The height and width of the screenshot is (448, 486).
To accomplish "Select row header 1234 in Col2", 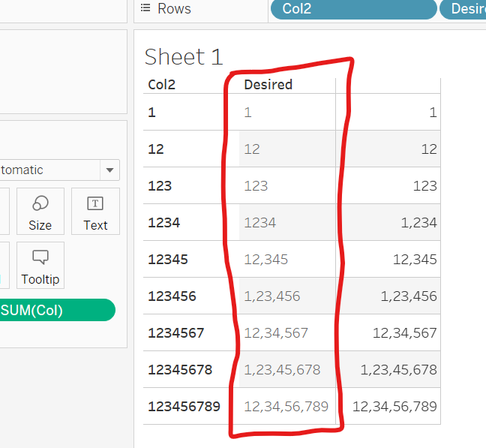I will [x=164, y=223].
